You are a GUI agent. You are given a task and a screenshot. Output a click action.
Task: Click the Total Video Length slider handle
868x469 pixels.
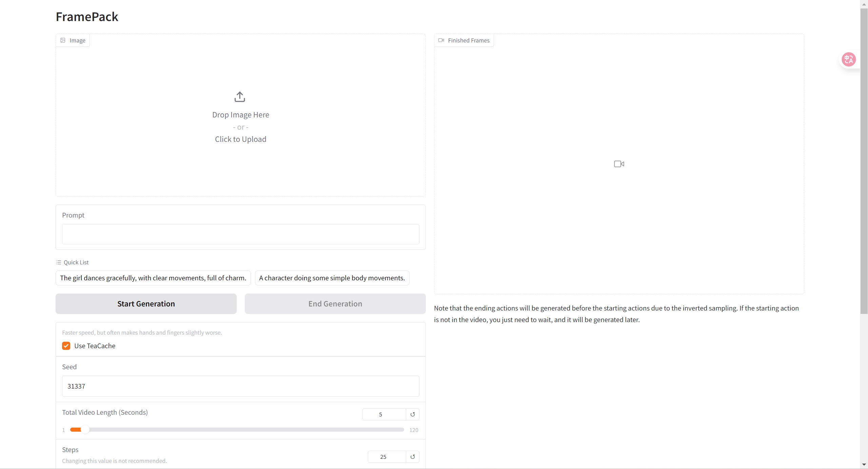click(85, 430)
